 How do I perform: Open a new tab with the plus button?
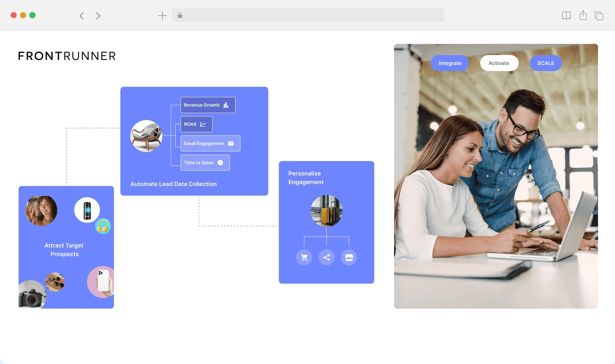pyautogui.click(x=162, y=15)
